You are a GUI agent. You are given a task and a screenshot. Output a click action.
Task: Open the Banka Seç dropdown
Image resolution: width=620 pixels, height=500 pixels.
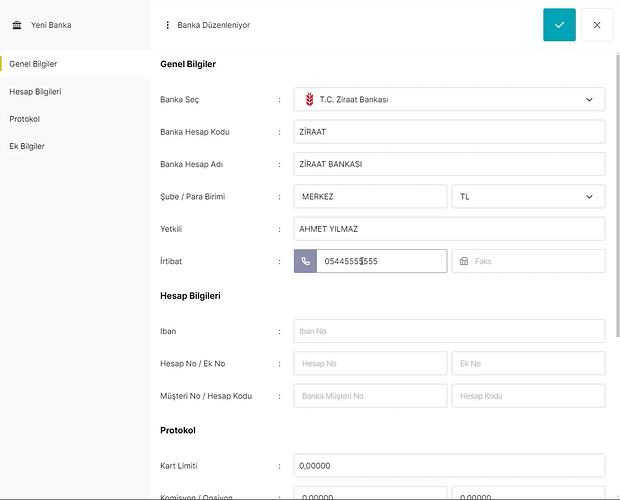pyautogui.click(x=449, y=99)
